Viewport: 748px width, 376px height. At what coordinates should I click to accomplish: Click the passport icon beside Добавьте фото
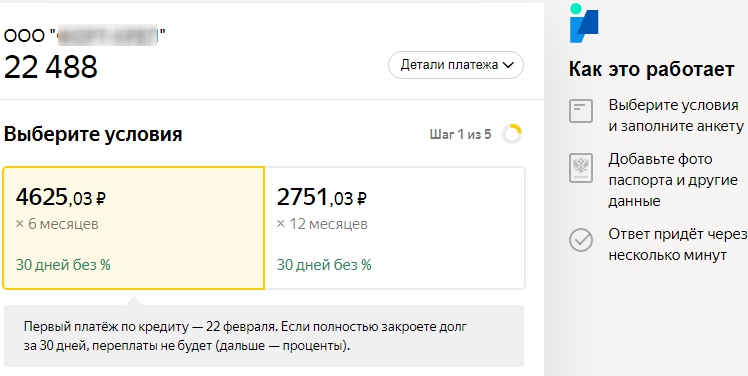pyautogui.click(x=581, y=168)
